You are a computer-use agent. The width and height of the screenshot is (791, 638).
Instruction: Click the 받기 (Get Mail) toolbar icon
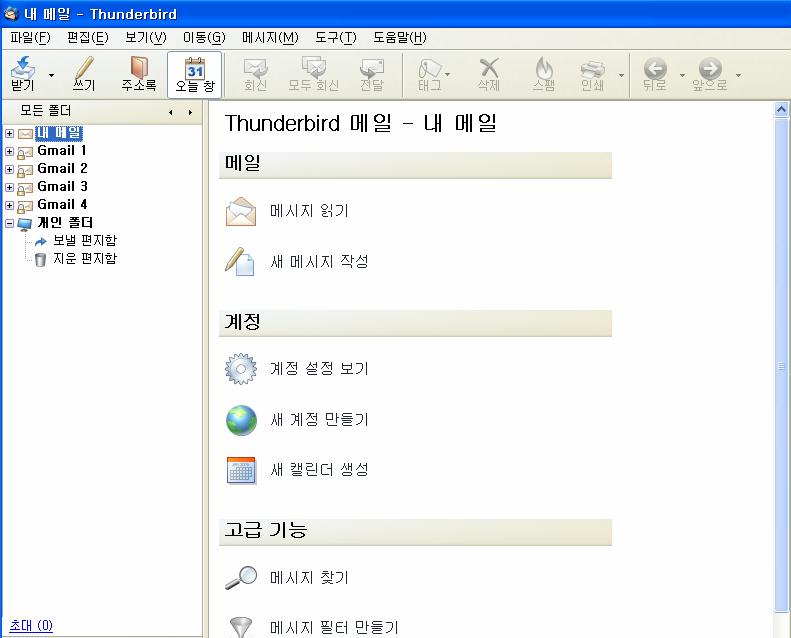(23, 74)
